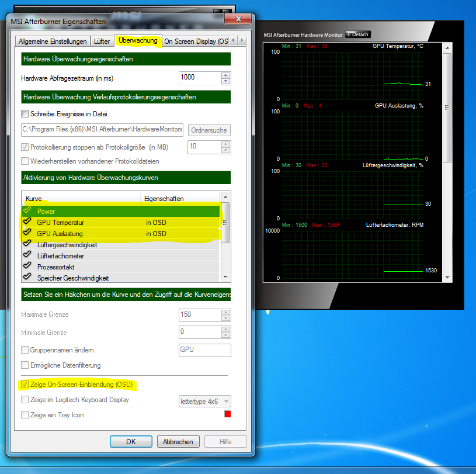Click the Kurve column header
Viewport: 476px width, 474px height.
(x=81, y=198)
